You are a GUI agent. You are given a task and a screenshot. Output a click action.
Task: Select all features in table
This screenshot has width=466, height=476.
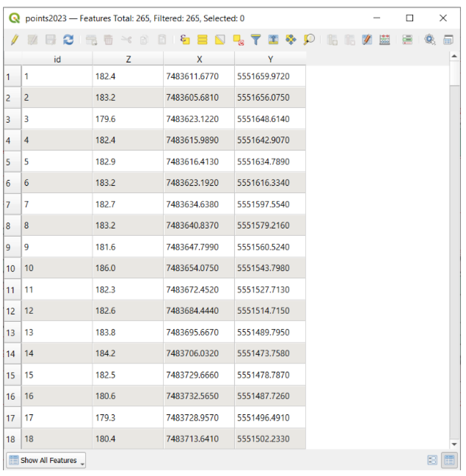pyautogui.click(x=202, y=40)
